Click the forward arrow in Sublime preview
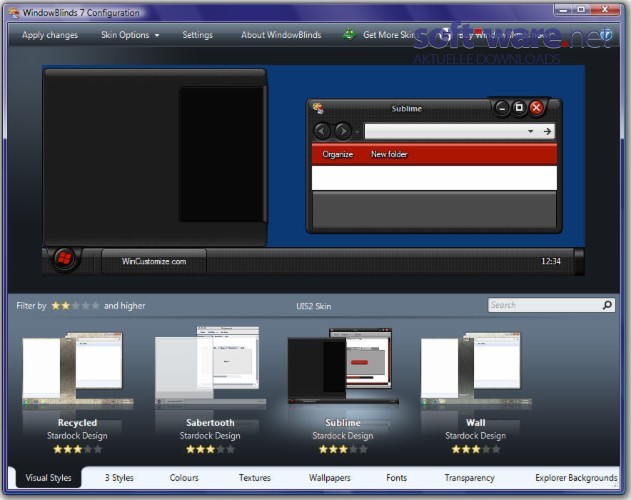 point(342,131)
